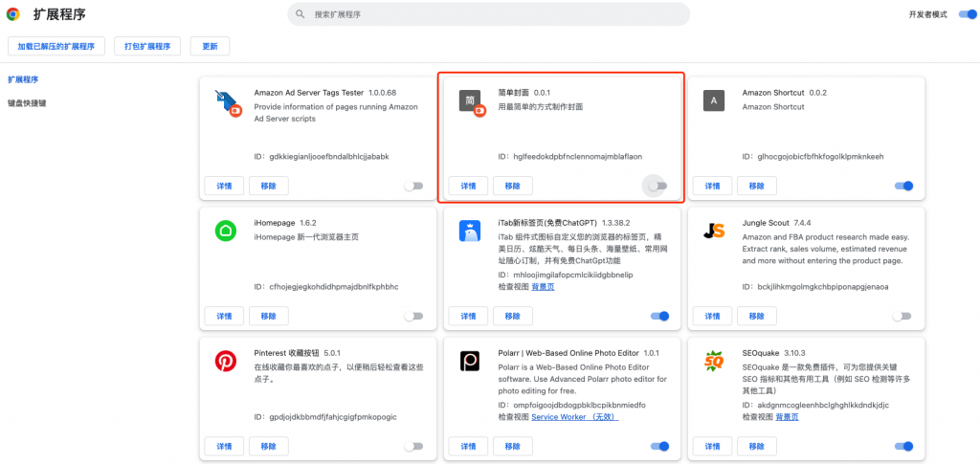Click the SEOquake extension icon

pos(713,361)
